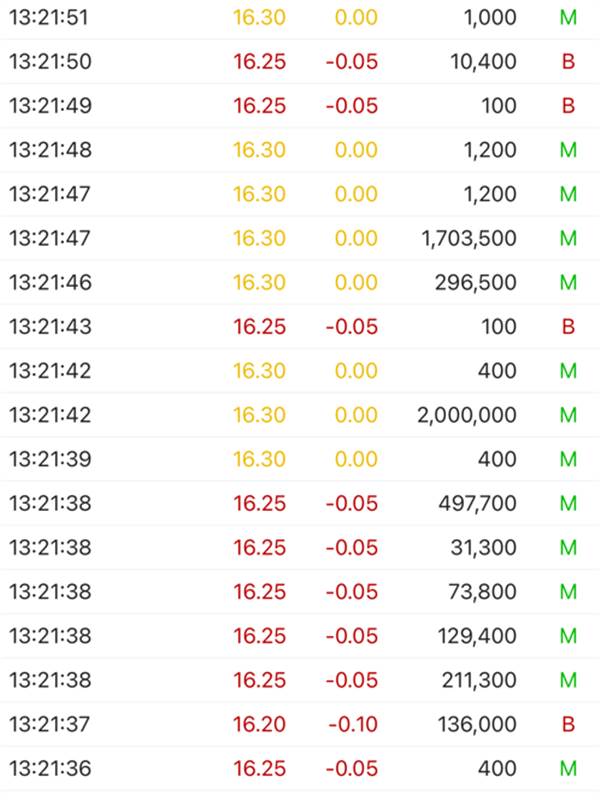This screenshot has width=600, height=800.
Task: Click the 13:21:43 trade time
Action: point(50,326)
